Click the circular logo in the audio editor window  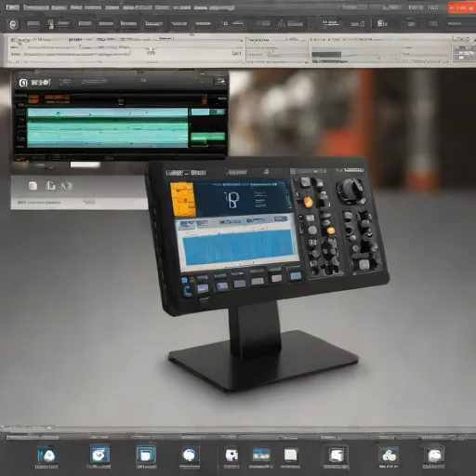point(23,83)
